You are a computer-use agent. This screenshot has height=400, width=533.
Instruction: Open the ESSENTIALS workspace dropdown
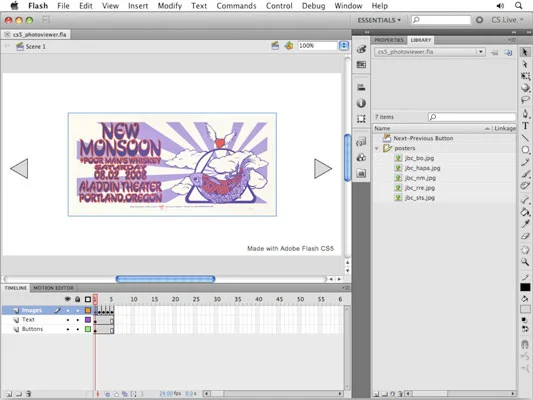coord(379,20)
